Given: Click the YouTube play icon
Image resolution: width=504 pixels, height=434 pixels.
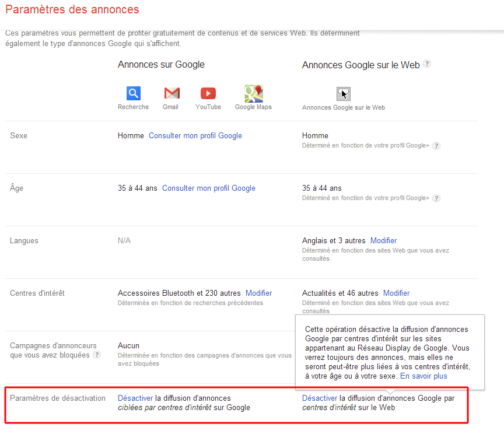Looking at the screenshot, I should (208, 93).
